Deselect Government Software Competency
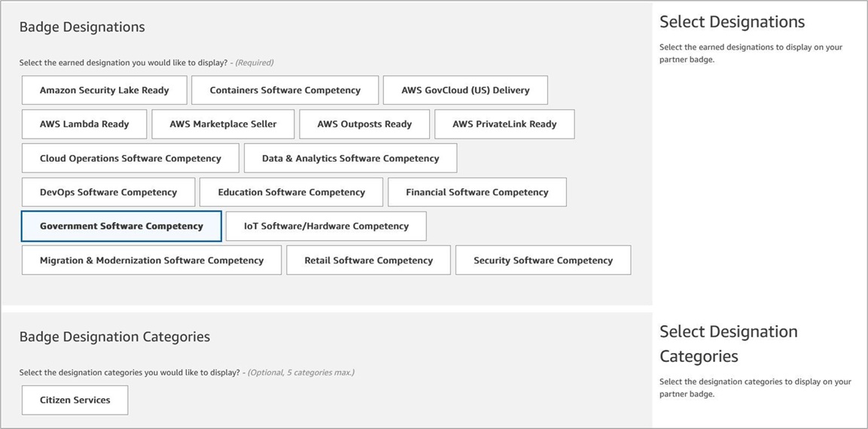 coord(121,226)
